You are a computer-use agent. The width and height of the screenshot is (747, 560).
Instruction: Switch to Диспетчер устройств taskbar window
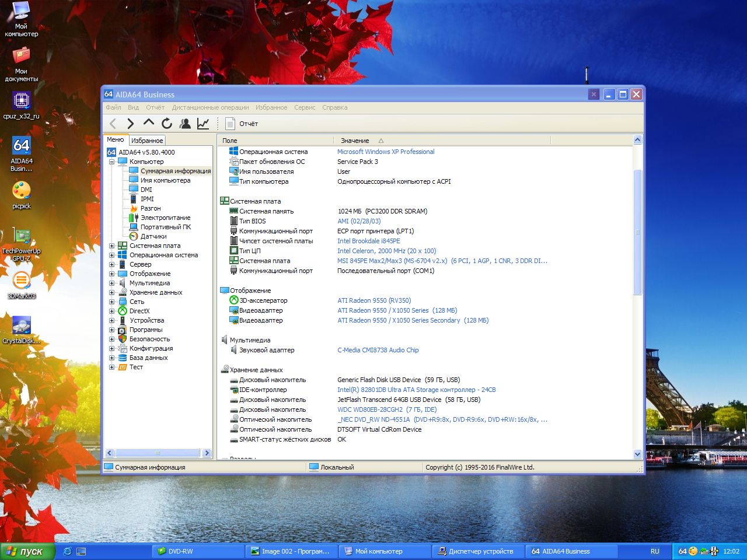click(478, 551)
